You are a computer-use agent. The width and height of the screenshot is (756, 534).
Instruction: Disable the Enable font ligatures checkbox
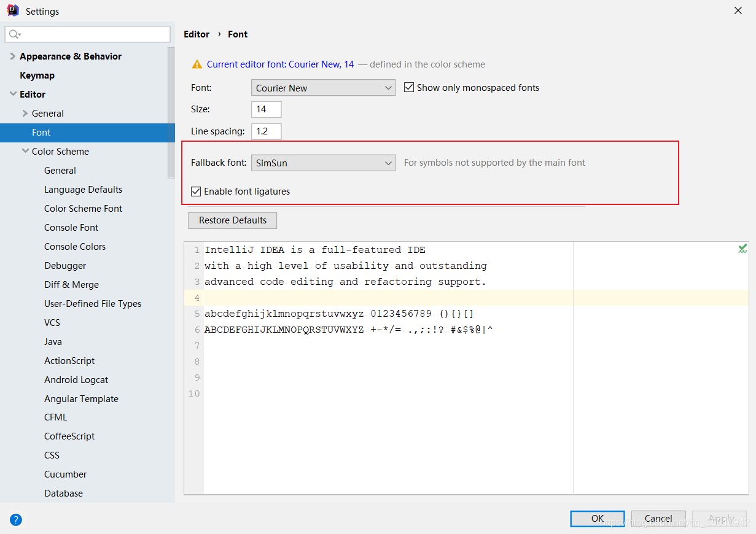point(196,192)
